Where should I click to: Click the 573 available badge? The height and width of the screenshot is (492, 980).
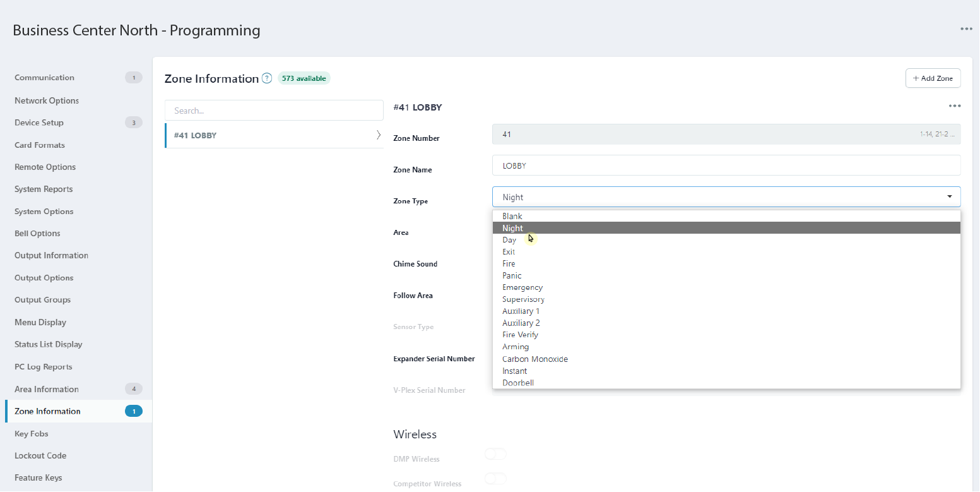click(304, 78)
